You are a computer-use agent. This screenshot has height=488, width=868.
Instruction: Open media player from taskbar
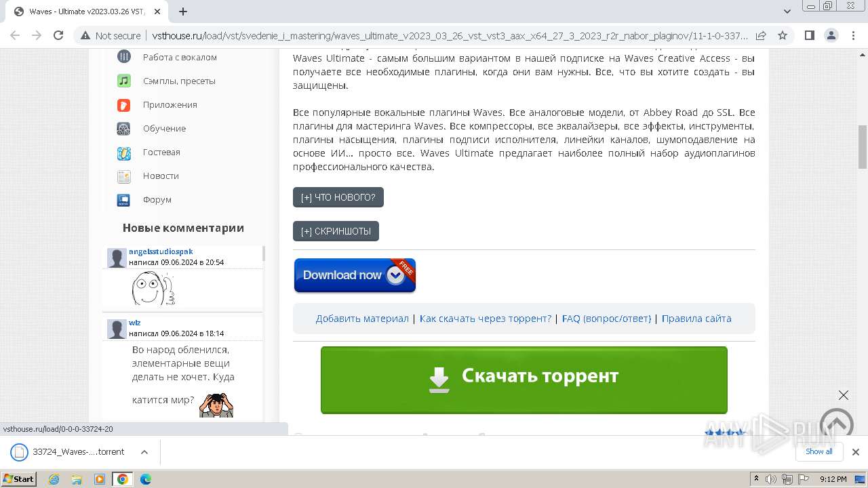click(x=100, y=479)
